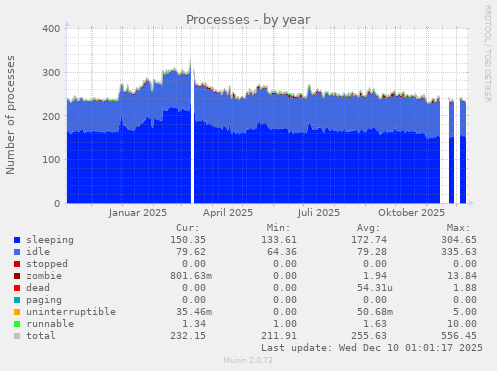Viewport: 497px width, 371px height.
Task: Click the stopped legend color swatch
Action: [17, 264]
